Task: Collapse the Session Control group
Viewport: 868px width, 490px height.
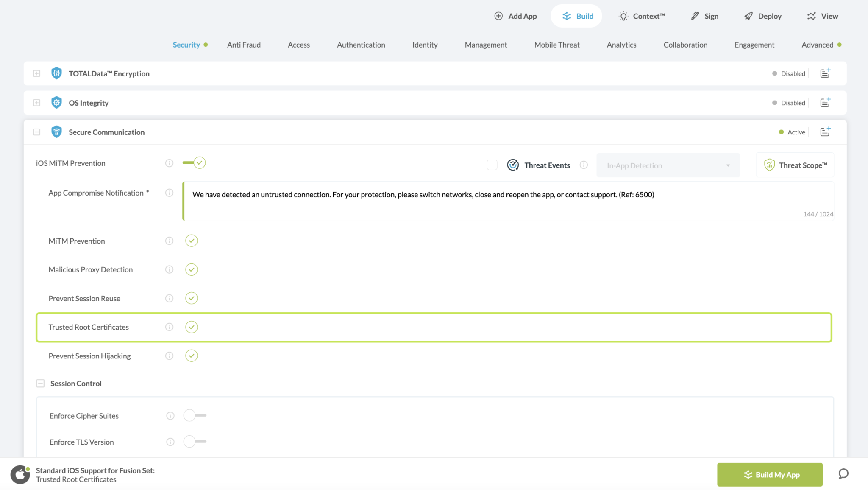Action: 40,384
